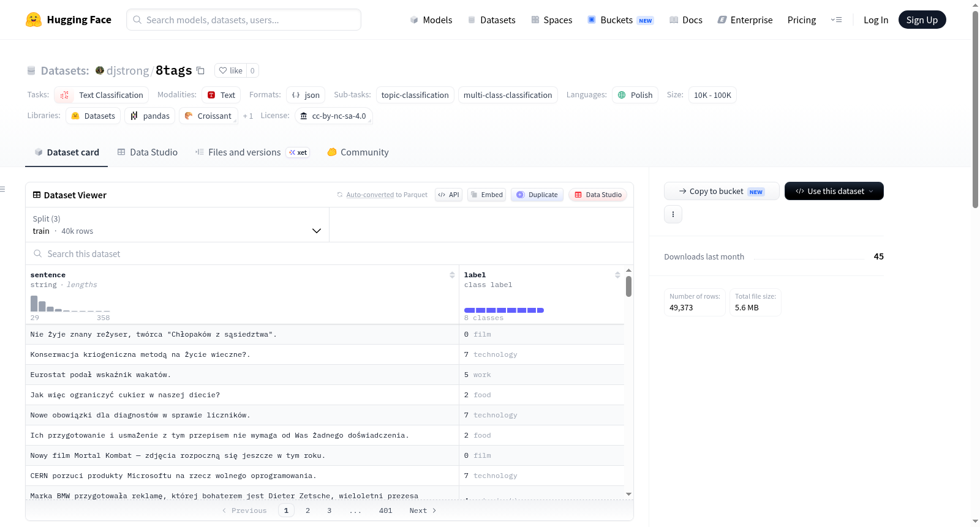
Task: Like the 8tags dataset
Action: click(x=231, y=70)
